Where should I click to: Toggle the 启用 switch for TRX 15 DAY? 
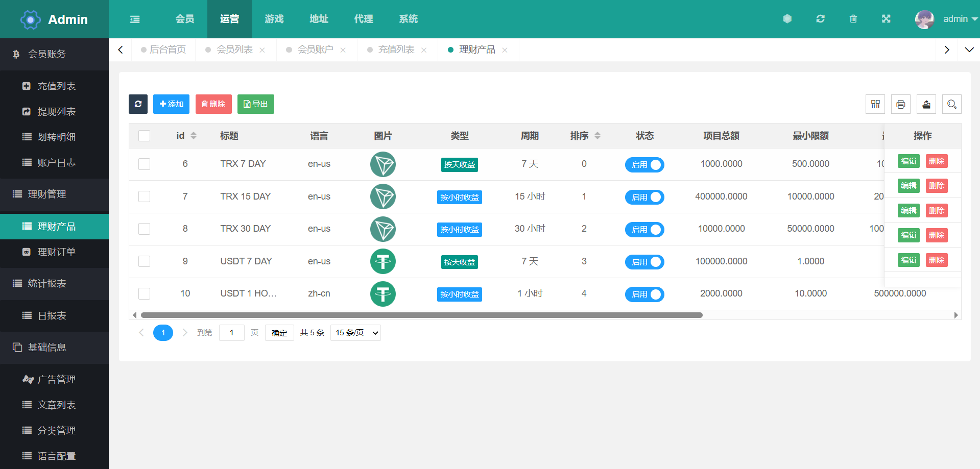644,197
